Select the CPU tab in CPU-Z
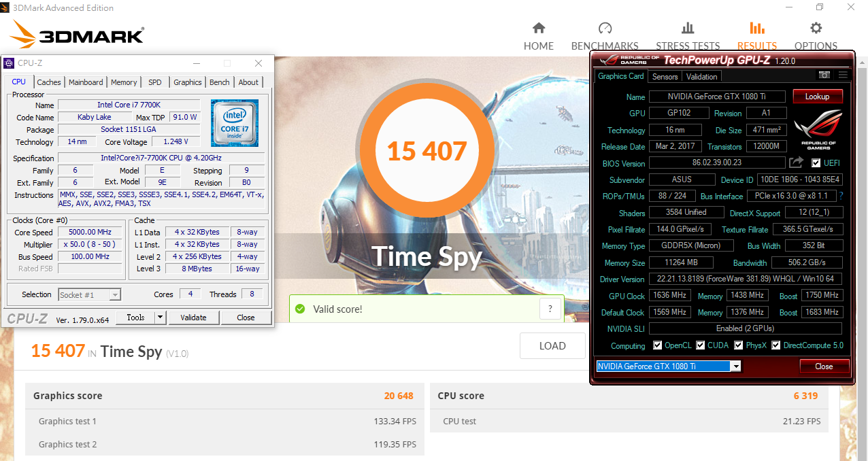Screen dimensions: 868x461 [x=19, y=82]
